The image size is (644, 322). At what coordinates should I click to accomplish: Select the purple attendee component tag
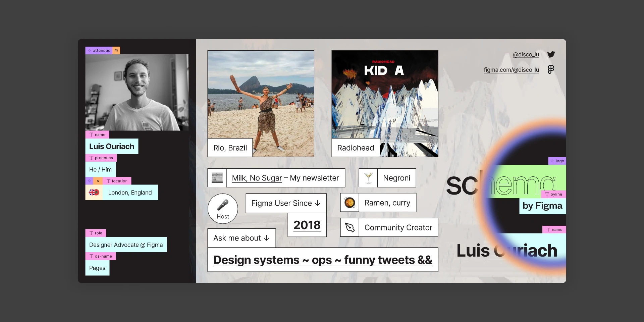(x=99, y=50)
